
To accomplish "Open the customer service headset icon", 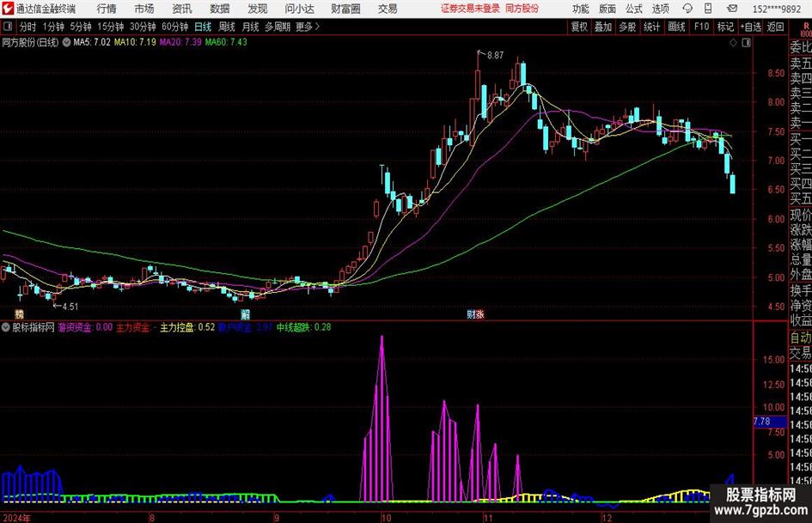I will pyautogui.click(x=687, y=9).
